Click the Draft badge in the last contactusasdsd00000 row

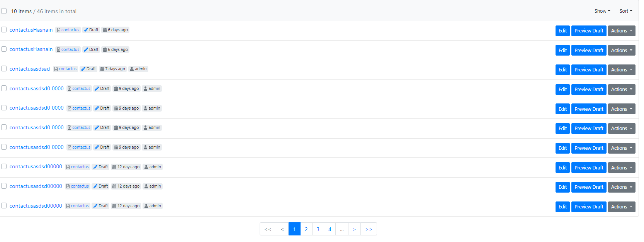coord(100,206)
